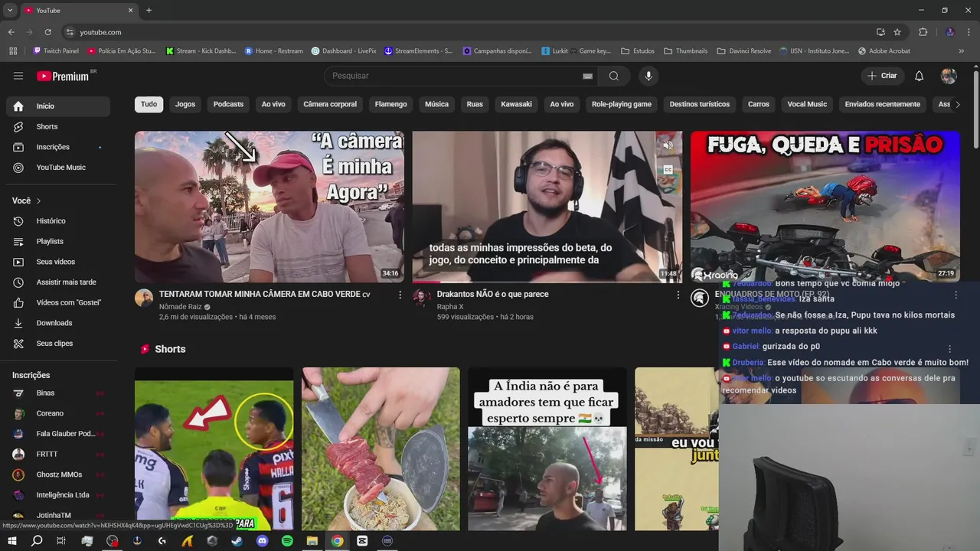Select the Tudo filter chip

149,104
